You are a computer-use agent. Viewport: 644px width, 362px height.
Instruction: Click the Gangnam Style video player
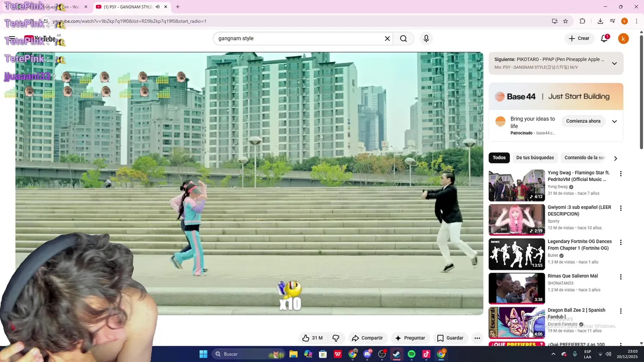click(x=249, y=184)
